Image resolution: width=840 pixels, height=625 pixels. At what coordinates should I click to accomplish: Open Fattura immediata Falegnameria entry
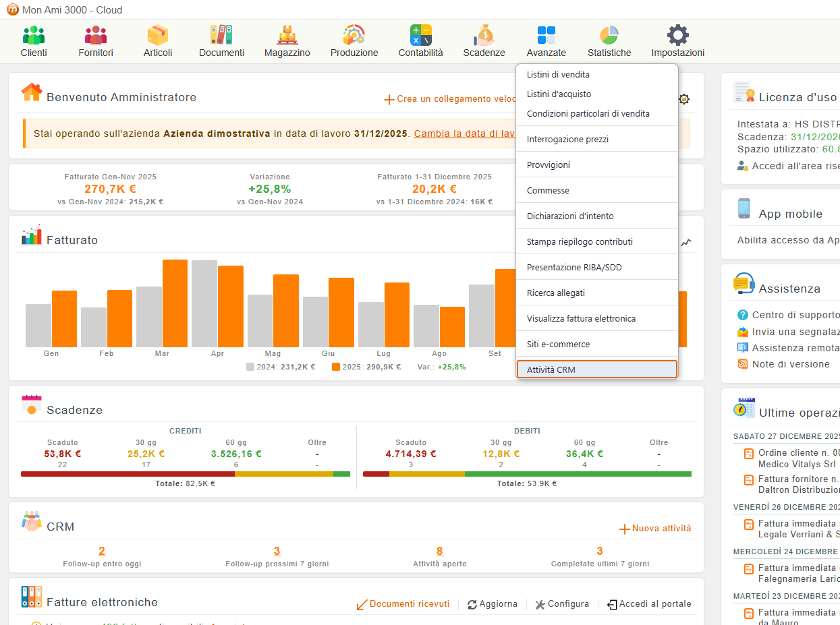(792, 574)
